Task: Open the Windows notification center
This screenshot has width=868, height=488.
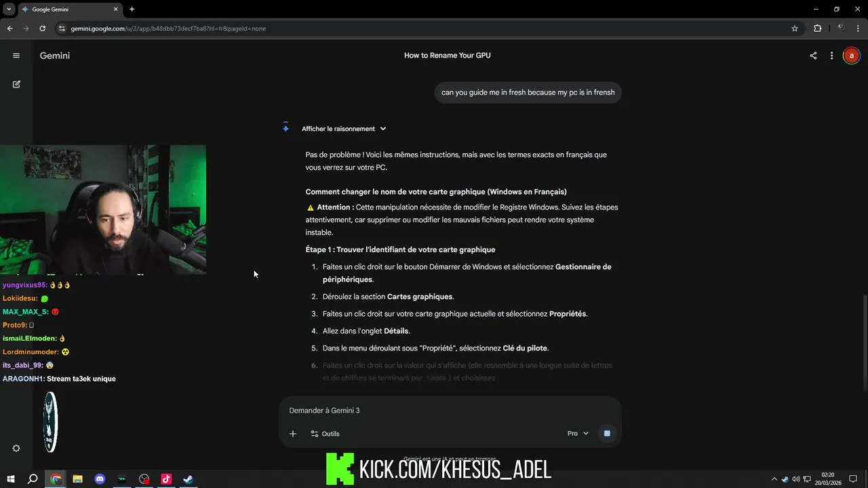Action: coord(853,479)
